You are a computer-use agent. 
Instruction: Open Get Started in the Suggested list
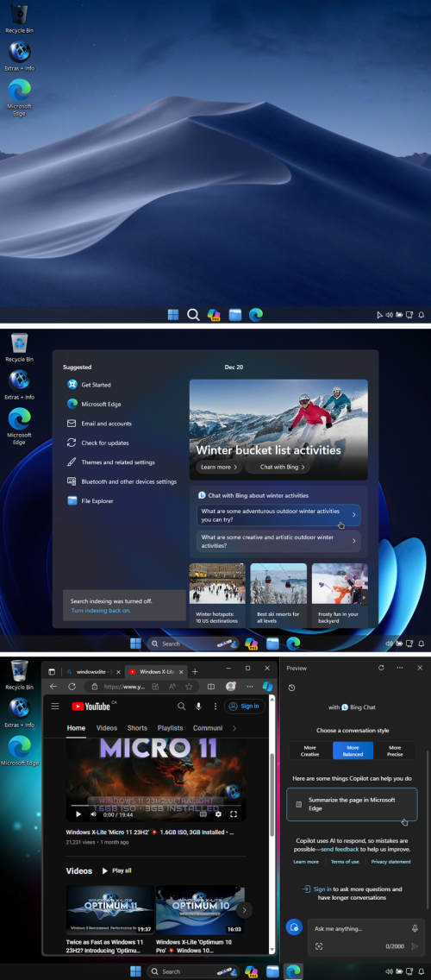point(96,385)
